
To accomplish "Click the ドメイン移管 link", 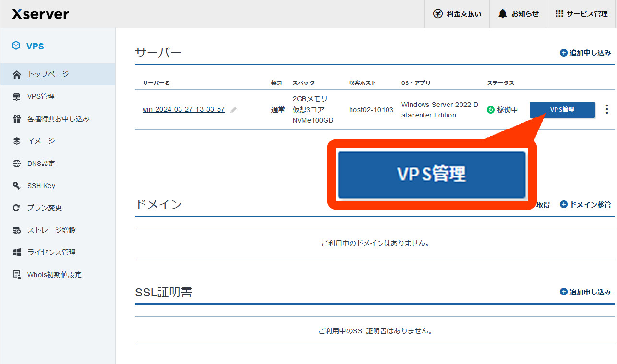I will click(585, 204).
